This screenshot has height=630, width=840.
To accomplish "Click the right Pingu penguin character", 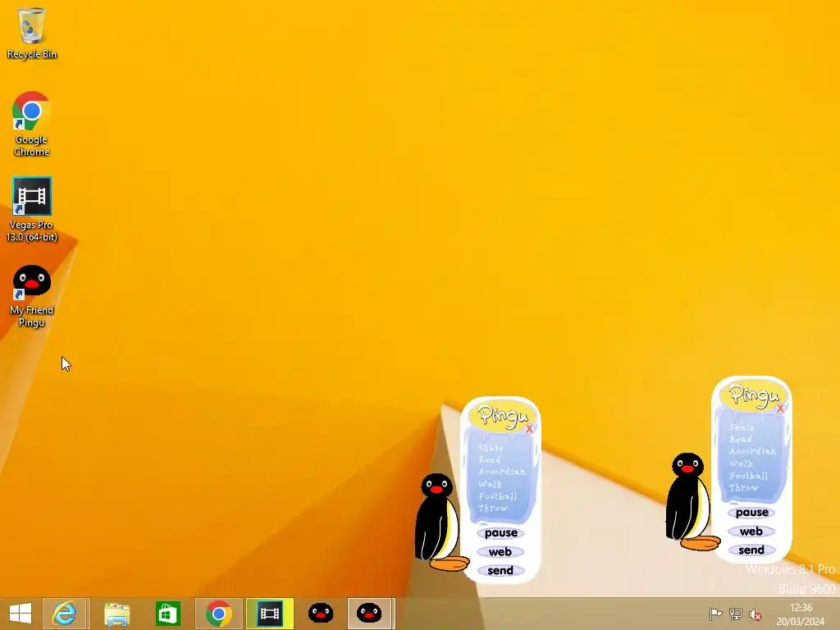I will (x=691, y=501).
